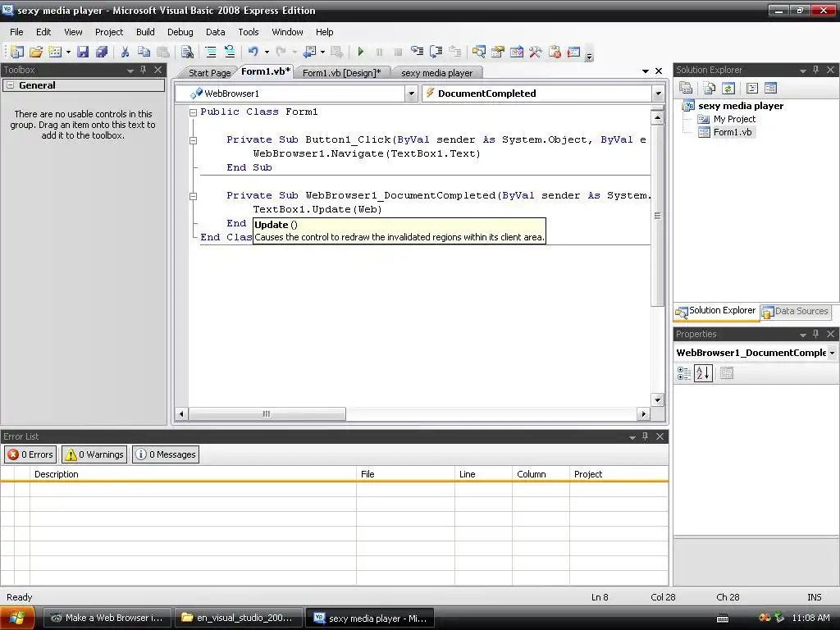840x630 pixels.
Task: Save the current file with floppy icon
Action: point(83,52)
